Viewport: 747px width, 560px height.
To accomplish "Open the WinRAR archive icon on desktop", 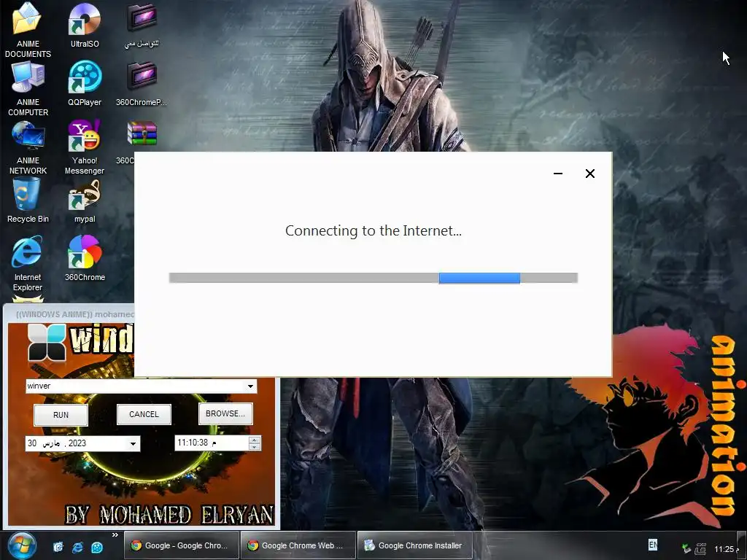I will [x=142, y=134].
